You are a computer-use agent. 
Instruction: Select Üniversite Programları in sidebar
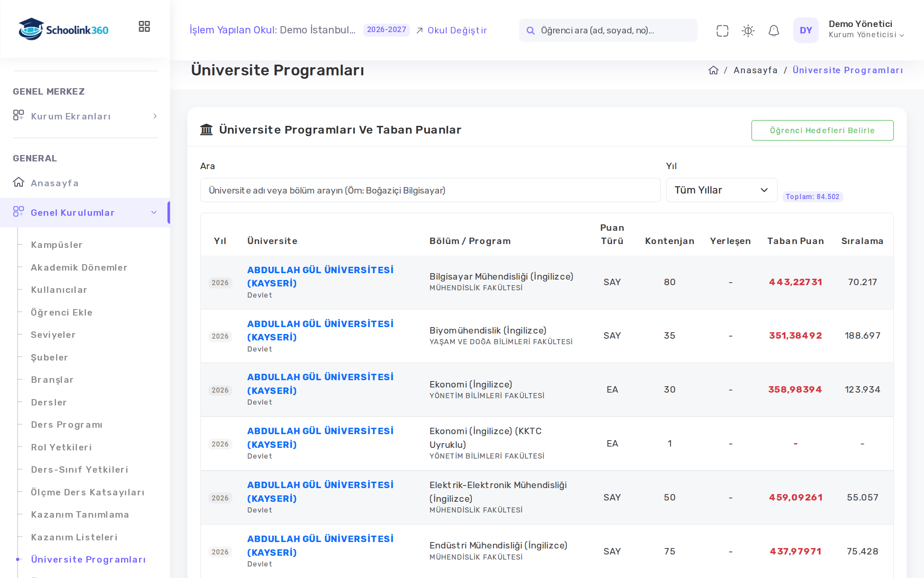(x=88, y=559)
